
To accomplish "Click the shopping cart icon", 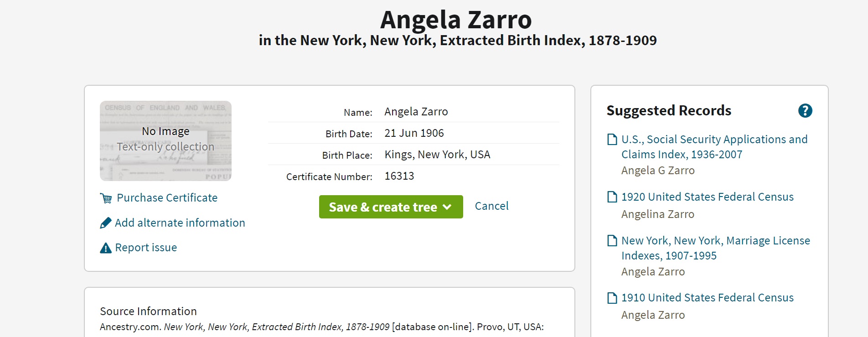I will pos(106,198).
